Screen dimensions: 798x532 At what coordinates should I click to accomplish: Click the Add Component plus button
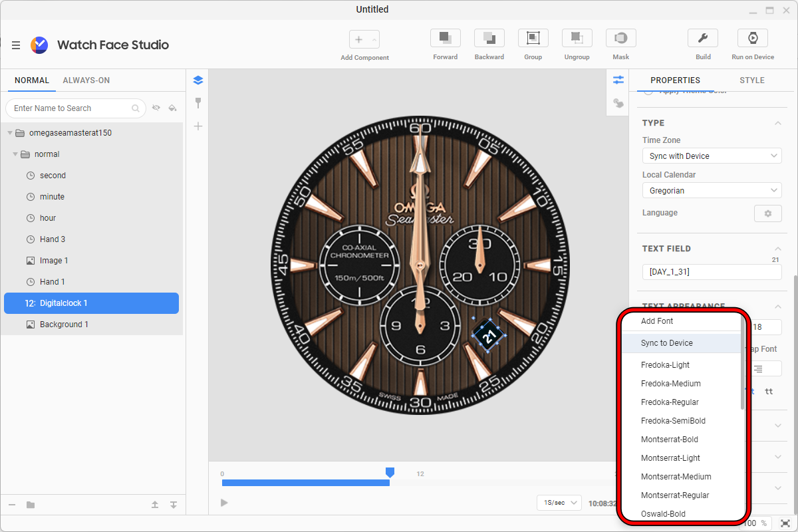click(x=359, y=40)
